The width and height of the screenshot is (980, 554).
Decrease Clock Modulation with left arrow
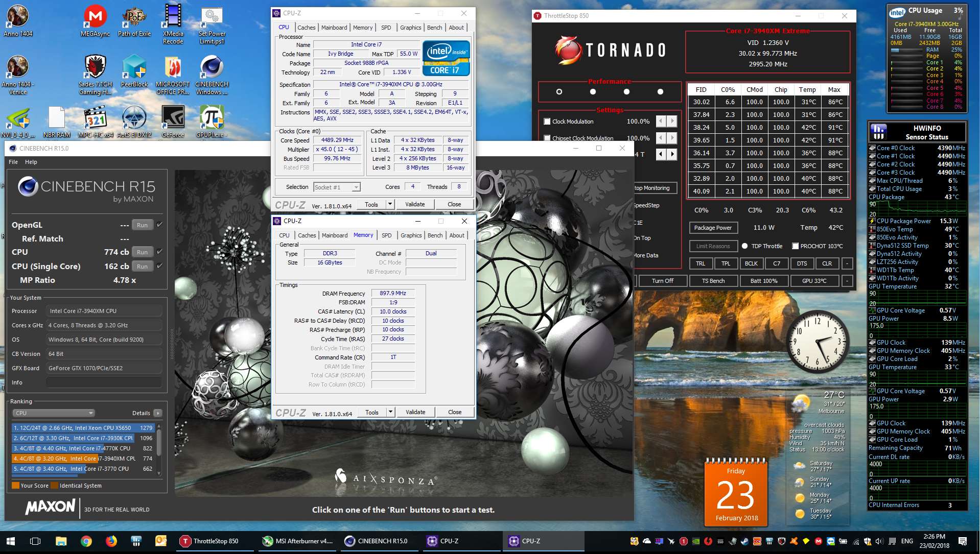[661, 122]
